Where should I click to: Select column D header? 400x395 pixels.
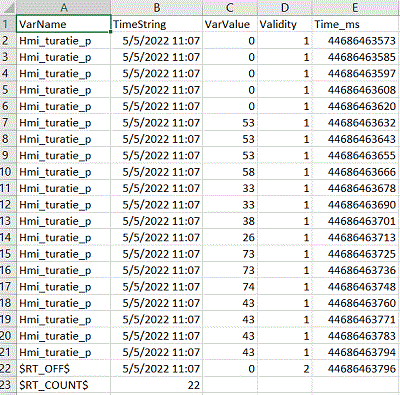[285, 7]
